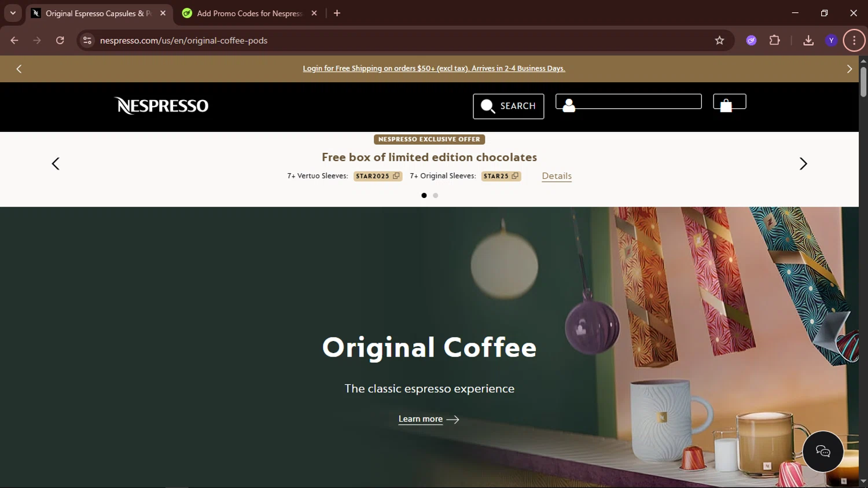The height and width of the screenshot is (488, 868).
Task: Open the purple browser extension icon
Action: coord(751,41)
